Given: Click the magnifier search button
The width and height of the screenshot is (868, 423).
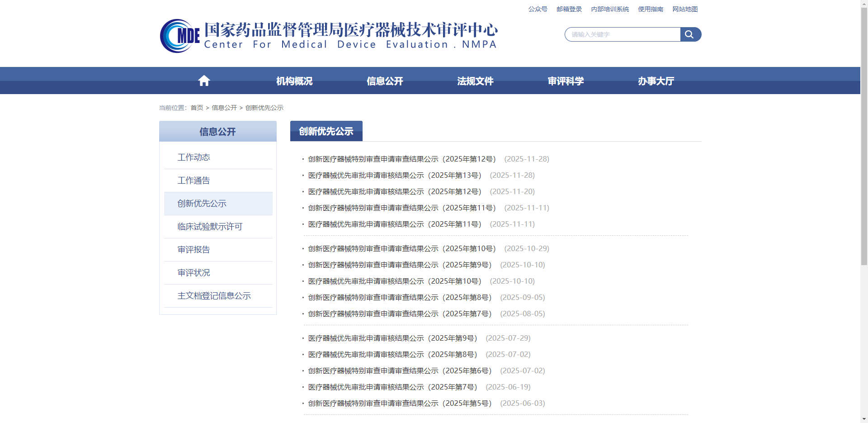Looking at the screenshot, I should click(690, 34).
